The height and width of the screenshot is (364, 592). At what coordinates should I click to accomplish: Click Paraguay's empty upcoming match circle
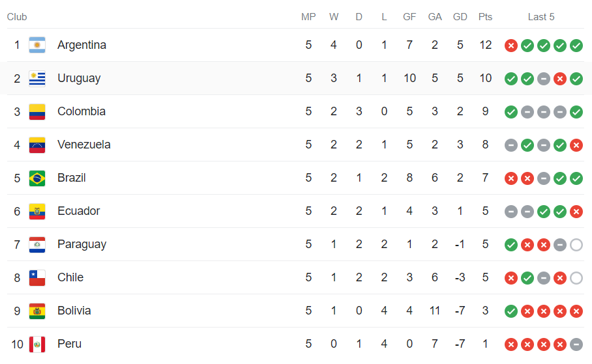576,244
